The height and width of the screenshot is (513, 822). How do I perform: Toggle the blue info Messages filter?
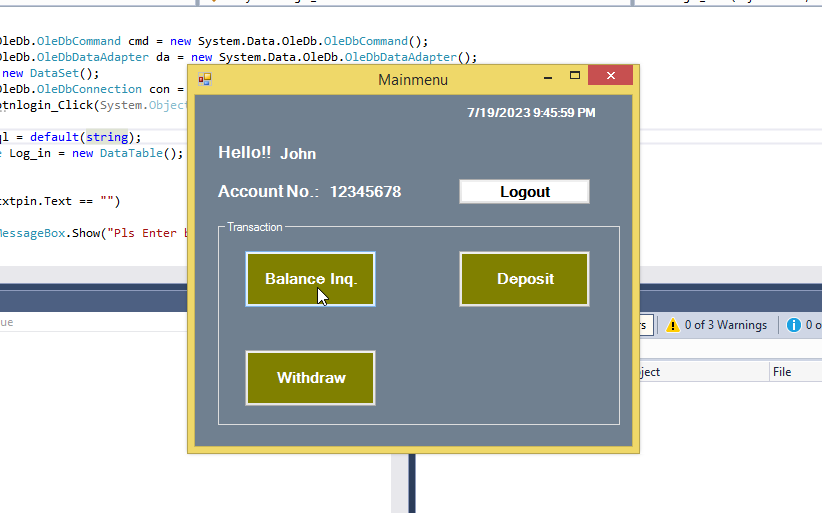[802, 325]
